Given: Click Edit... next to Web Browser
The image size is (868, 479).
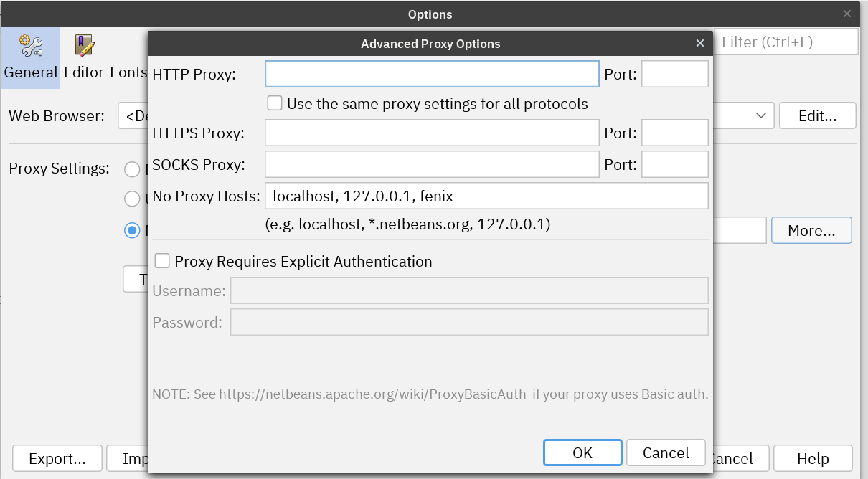Looking at the screenshot, I should click(817, 115).
